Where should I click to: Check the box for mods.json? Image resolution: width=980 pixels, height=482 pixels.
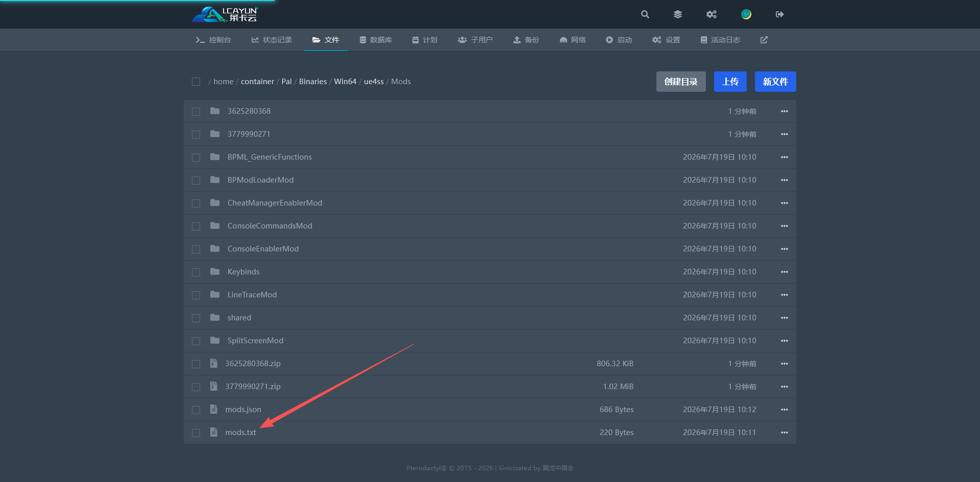point(196,410)
